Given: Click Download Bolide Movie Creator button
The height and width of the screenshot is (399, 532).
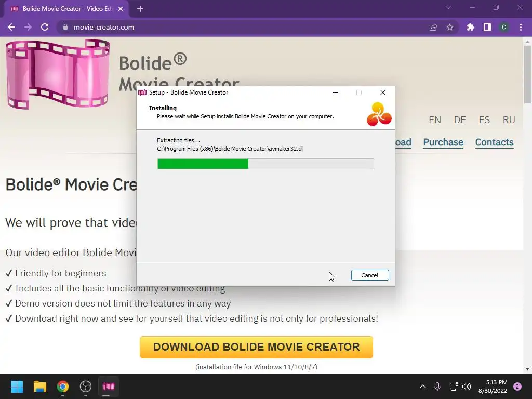Looking at the screenshot, I should click(256, 347).
